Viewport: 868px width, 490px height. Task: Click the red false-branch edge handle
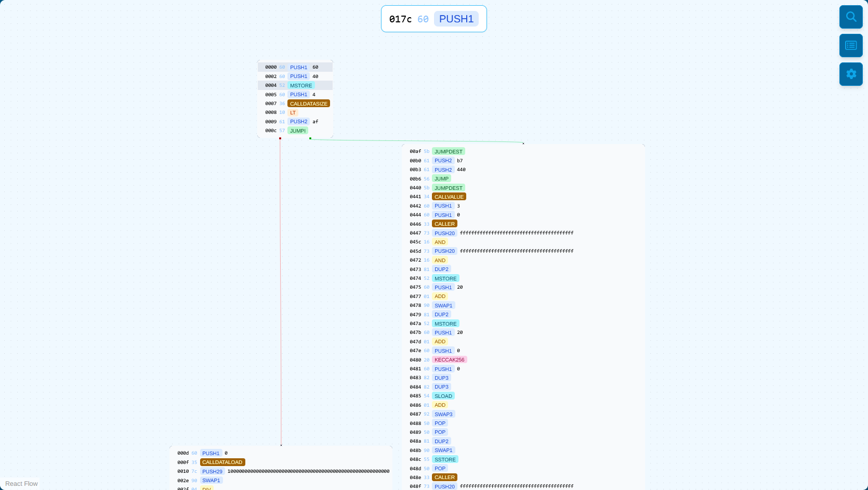coord(280,138)
